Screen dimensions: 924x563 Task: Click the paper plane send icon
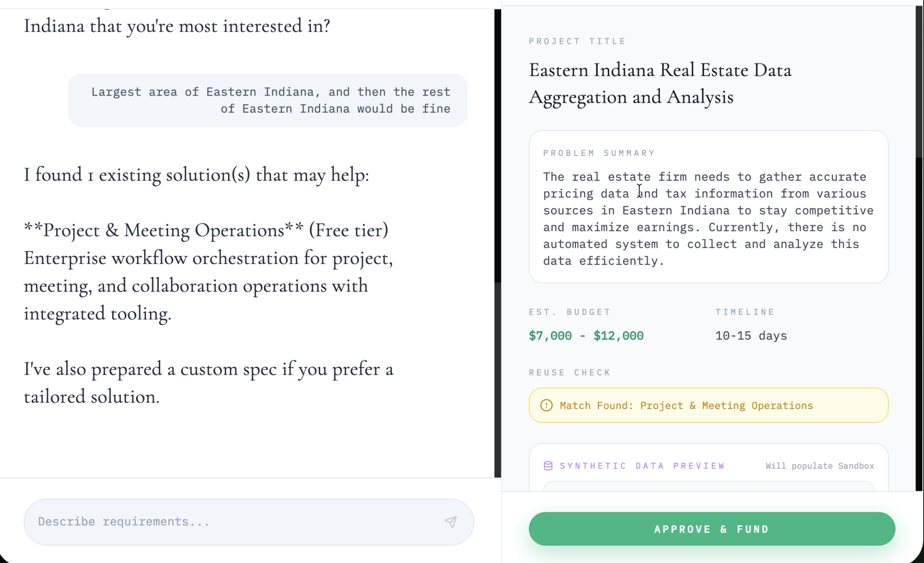[451, 522]
